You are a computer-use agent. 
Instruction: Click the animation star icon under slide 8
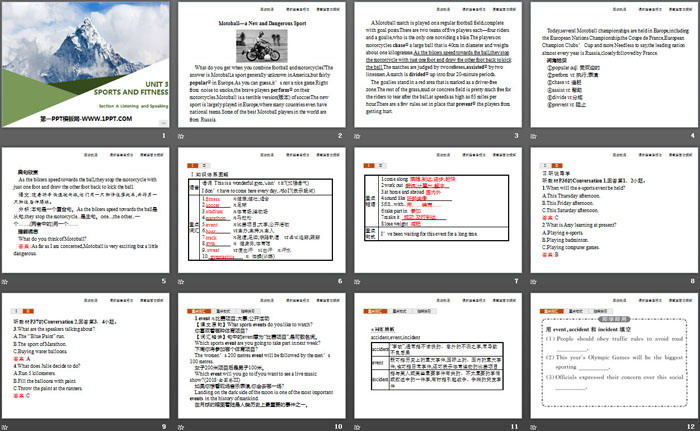pos(533,281)
